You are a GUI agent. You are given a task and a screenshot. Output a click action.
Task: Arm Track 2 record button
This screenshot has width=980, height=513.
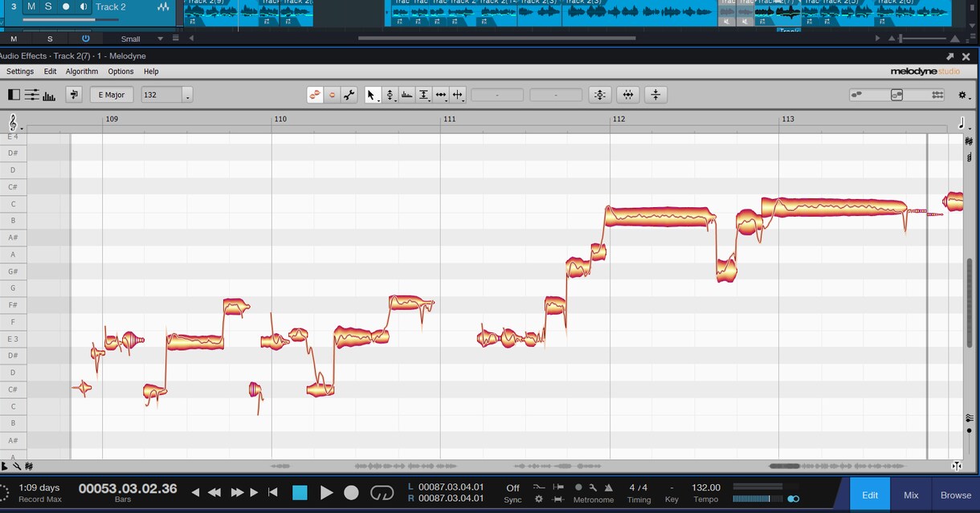coord(66,6)
